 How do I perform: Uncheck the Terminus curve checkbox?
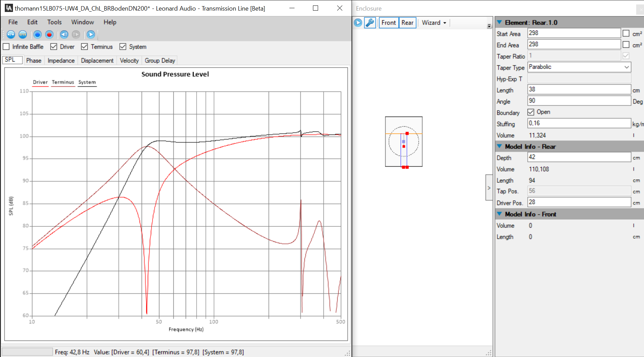point(85,47)
